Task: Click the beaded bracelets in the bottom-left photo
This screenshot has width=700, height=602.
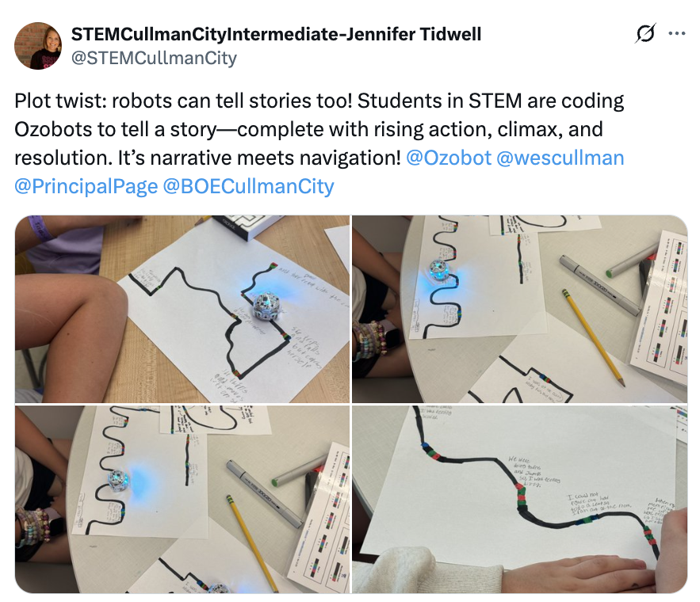Action: pos(33,526)
